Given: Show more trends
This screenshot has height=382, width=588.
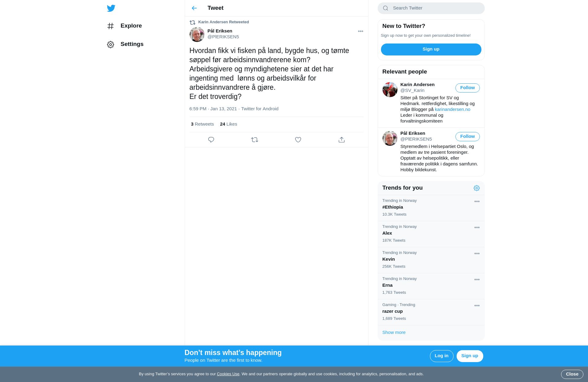Looking at the screenshot, I should pos(394,332).
